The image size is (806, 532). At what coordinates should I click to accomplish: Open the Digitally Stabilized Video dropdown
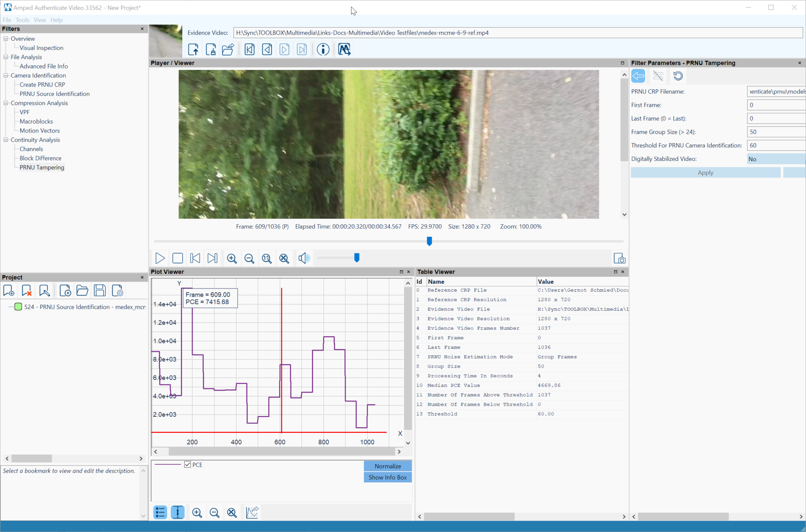point(774,159)
